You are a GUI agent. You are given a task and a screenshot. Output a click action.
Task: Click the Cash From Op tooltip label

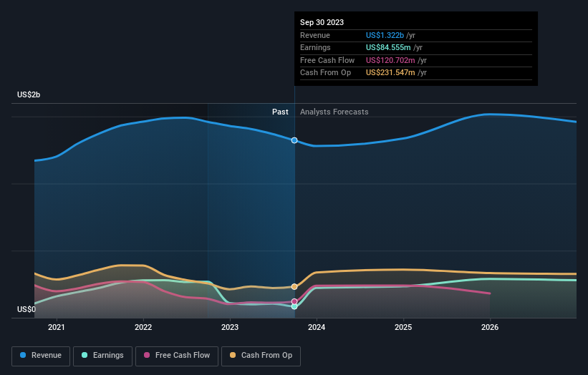coord(325,73)
